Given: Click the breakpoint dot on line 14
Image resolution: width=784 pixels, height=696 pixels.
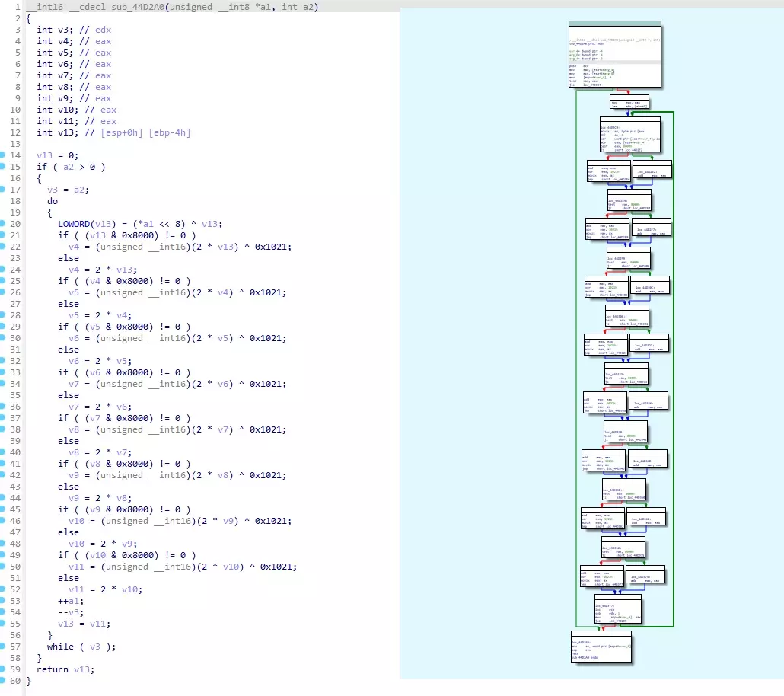Looking at the screenshot, I should pyautogui.click(x=4, y=155).
